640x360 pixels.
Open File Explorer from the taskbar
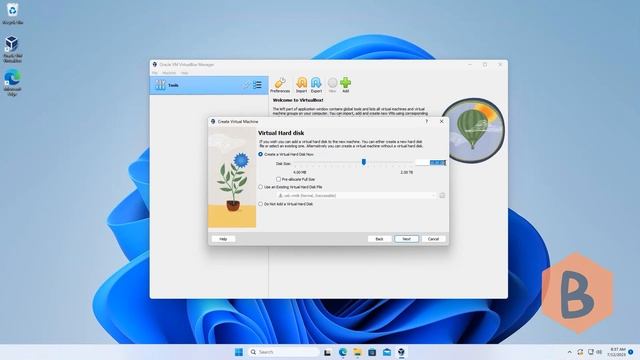click(358, 352)
